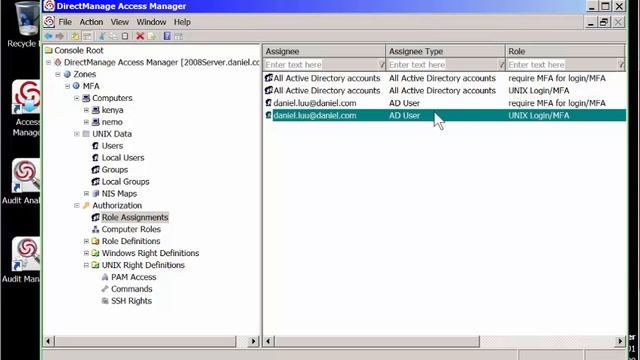Click the Back arrow toolbar icon
The image size is (640, 360).
click(49, 36)
